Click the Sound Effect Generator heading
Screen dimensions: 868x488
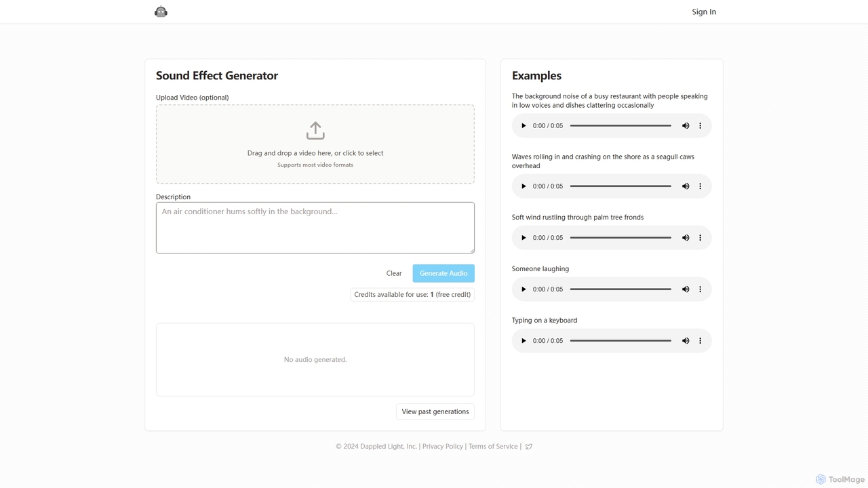coord(217,76)
